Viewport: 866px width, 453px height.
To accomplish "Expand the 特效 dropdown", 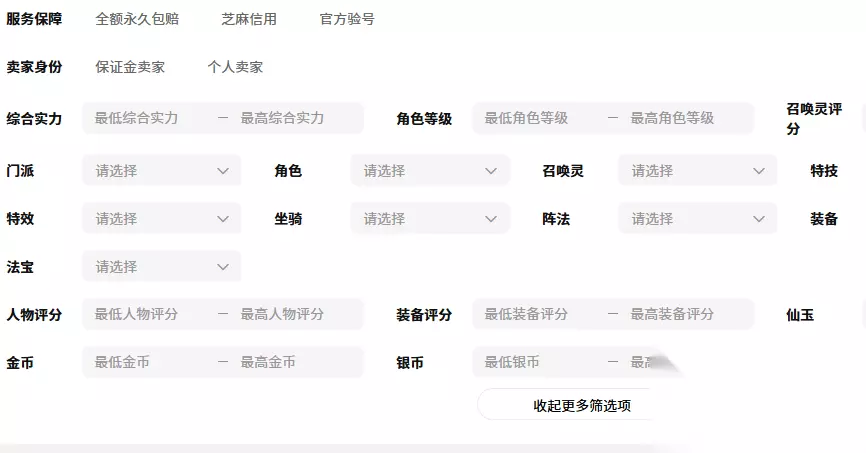I will 162,219.
